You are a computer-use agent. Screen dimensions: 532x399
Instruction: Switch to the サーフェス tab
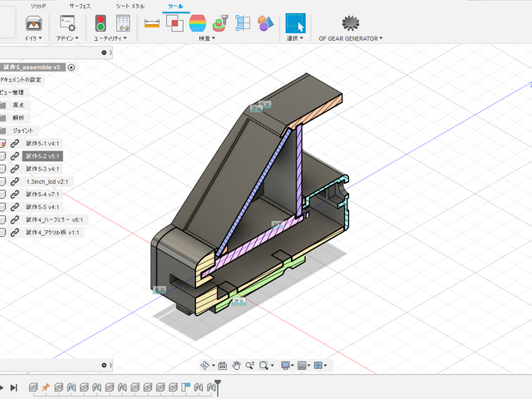[81, 6]
